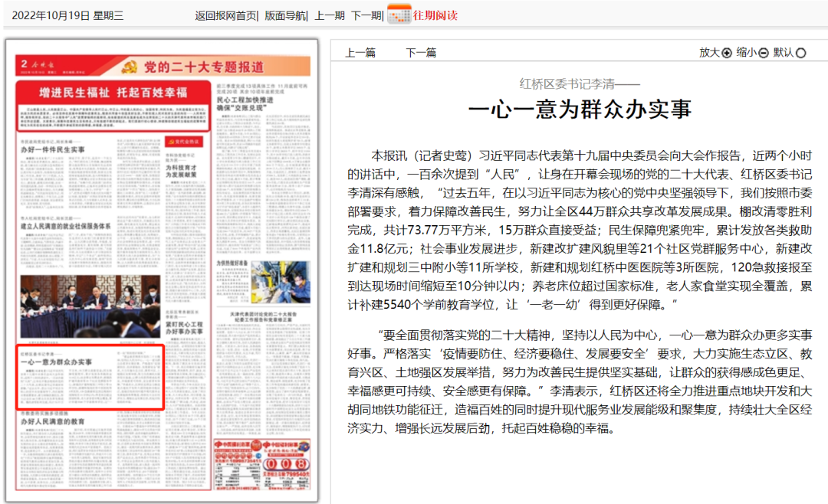Click the calendar icon beside 往期阅读

pyautogui.click(x=398, y=15)
